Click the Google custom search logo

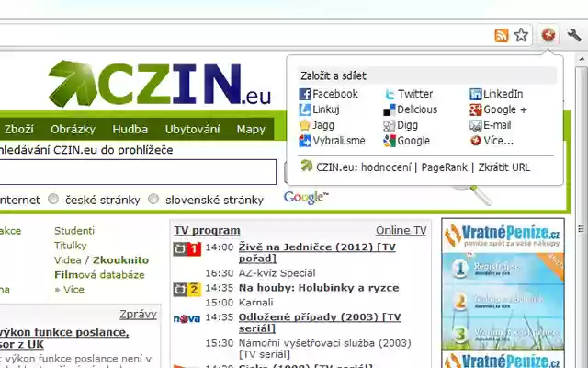pyautogui.click(x=306, y=198)
